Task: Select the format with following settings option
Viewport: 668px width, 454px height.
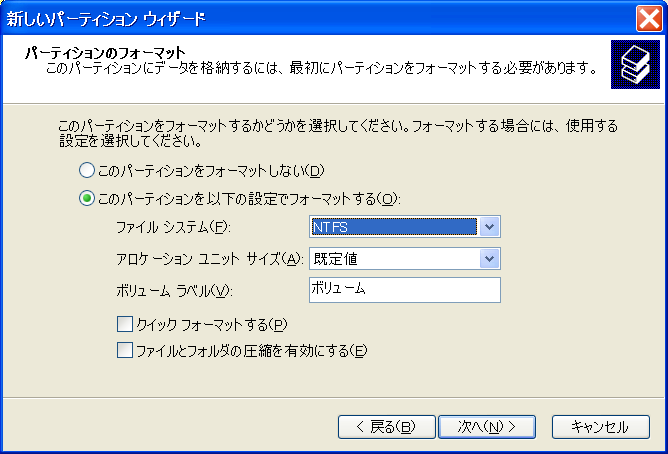Action: (86, 198)
